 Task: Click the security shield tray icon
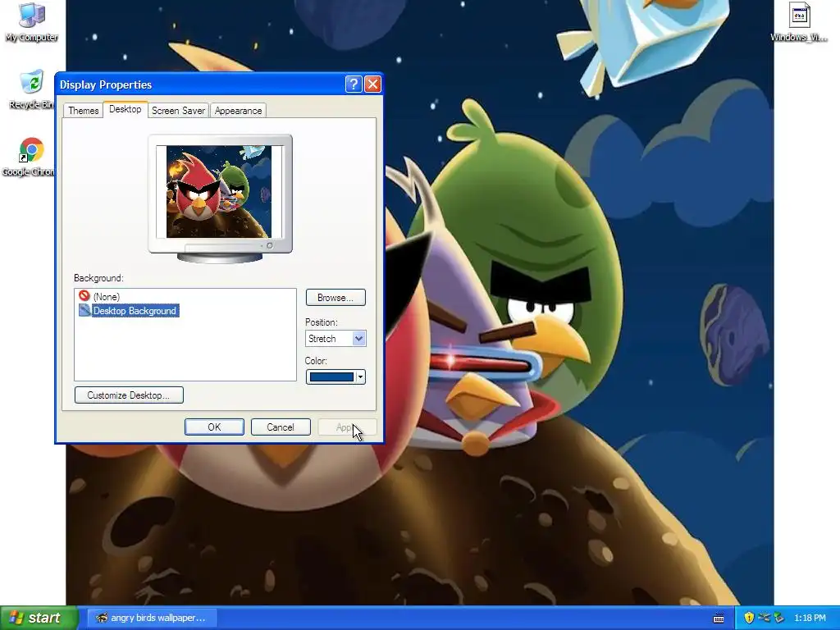[749, 618]
